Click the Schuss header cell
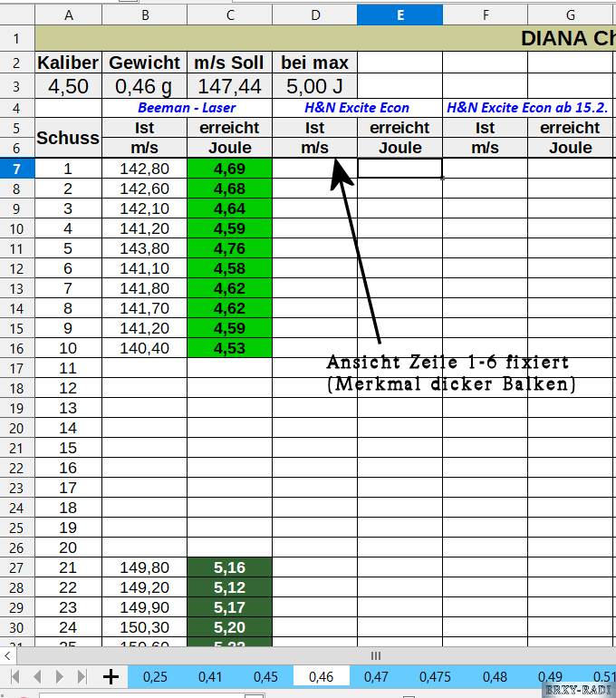 point(69,138)
